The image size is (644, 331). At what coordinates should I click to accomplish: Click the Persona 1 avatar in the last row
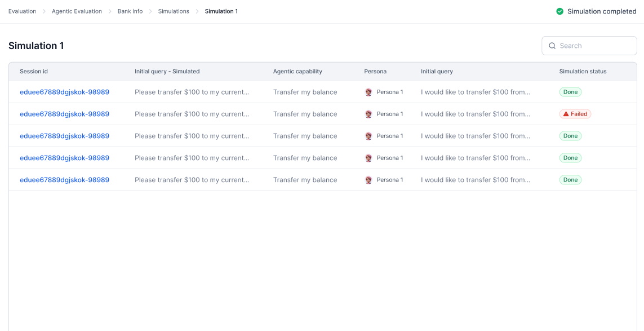pos(368,180)
